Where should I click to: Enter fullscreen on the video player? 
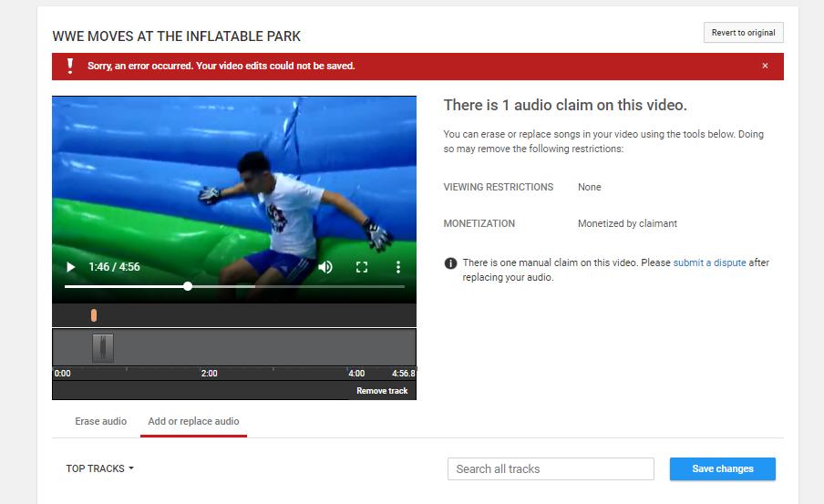coord(362,267)
